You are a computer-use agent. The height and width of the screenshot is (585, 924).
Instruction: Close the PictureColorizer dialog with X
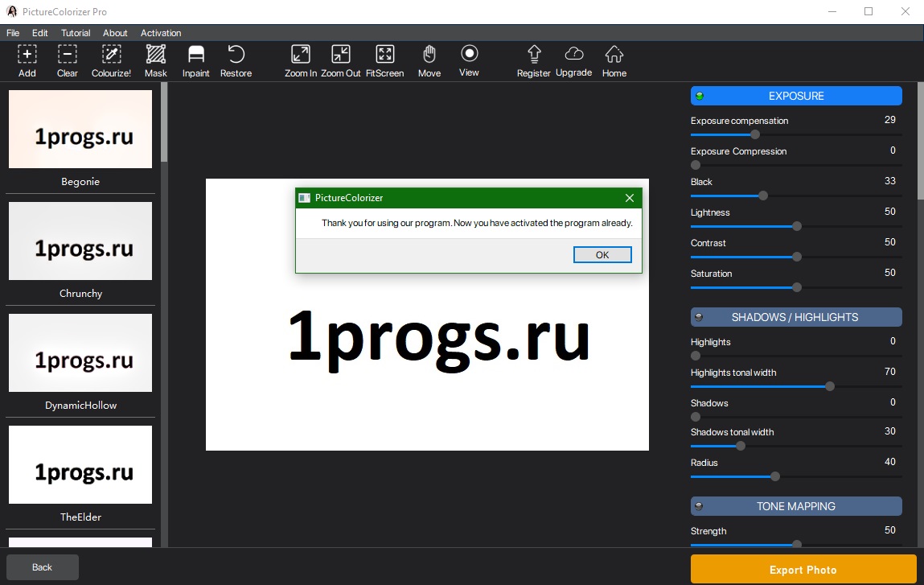tap(630, 198)
